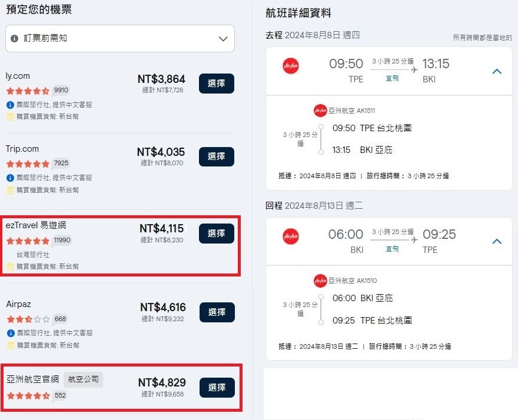The width and height of the screenshot is (518, 420).
Task: Click the small AirAsia logo beside AK1511
Action: (320, 111)
